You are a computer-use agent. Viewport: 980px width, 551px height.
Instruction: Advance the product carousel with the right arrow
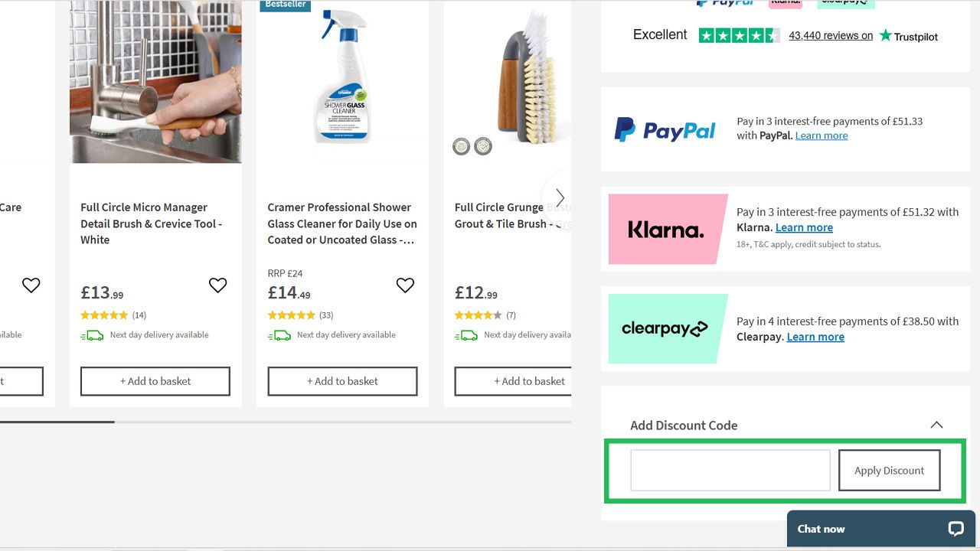point(560,197)
